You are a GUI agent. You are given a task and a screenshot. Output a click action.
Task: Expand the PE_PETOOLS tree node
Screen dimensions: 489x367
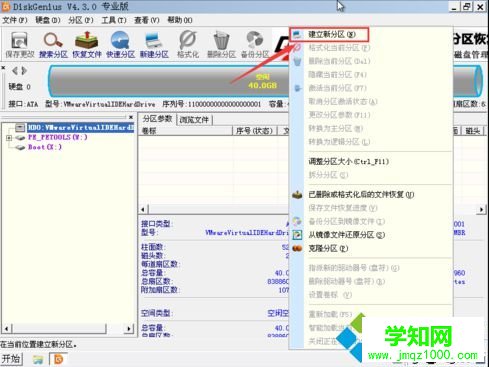[x=9, y=138]
